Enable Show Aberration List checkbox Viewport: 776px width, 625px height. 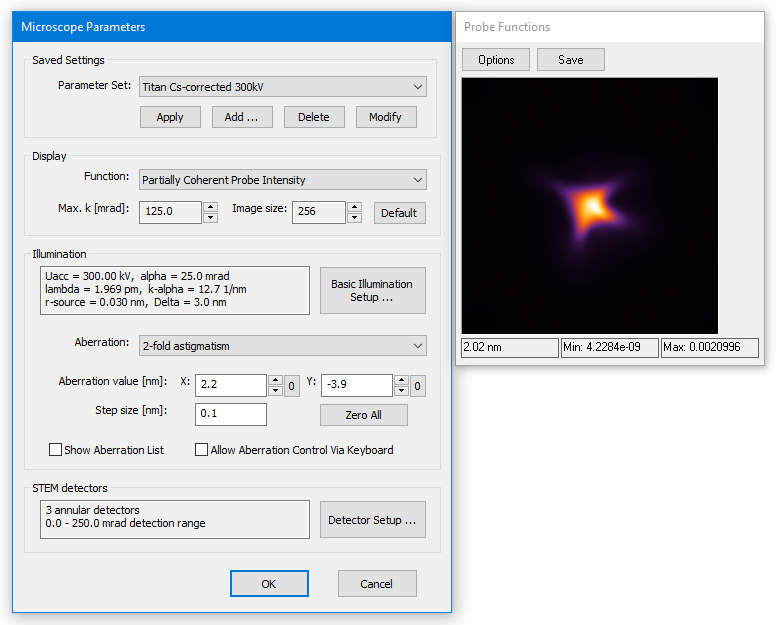(x=55, y=449)
